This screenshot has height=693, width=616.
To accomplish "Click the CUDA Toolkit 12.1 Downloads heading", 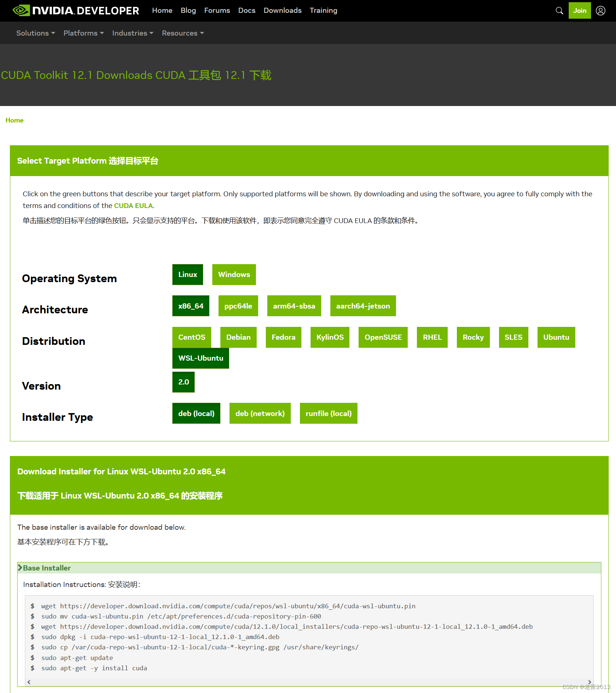I will [x=136, y=75].
